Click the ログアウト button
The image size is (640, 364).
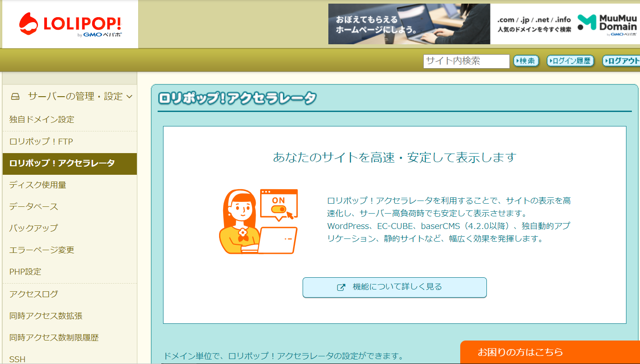click(621, 61)
